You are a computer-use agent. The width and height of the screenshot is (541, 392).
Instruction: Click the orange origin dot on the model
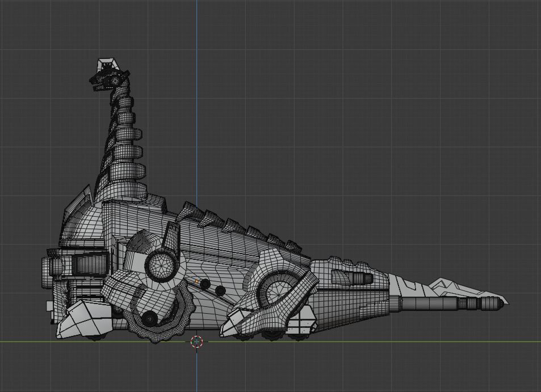pyautogui.click(x=196, y=281)
